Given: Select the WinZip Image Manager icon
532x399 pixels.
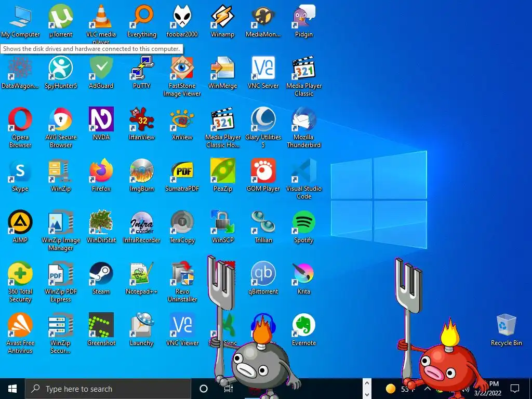Looking at the screenshot, I should point(61,222).
